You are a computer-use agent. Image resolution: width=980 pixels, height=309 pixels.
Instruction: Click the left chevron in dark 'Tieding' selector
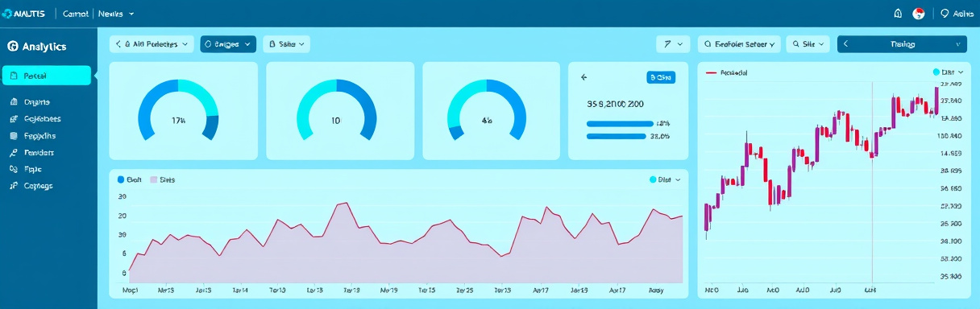coord(846,44)
